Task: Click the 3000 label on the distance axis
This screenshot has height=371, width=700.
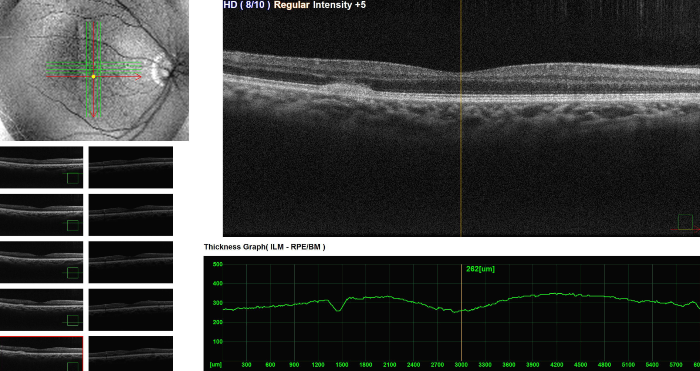Action: coord(461,365)
